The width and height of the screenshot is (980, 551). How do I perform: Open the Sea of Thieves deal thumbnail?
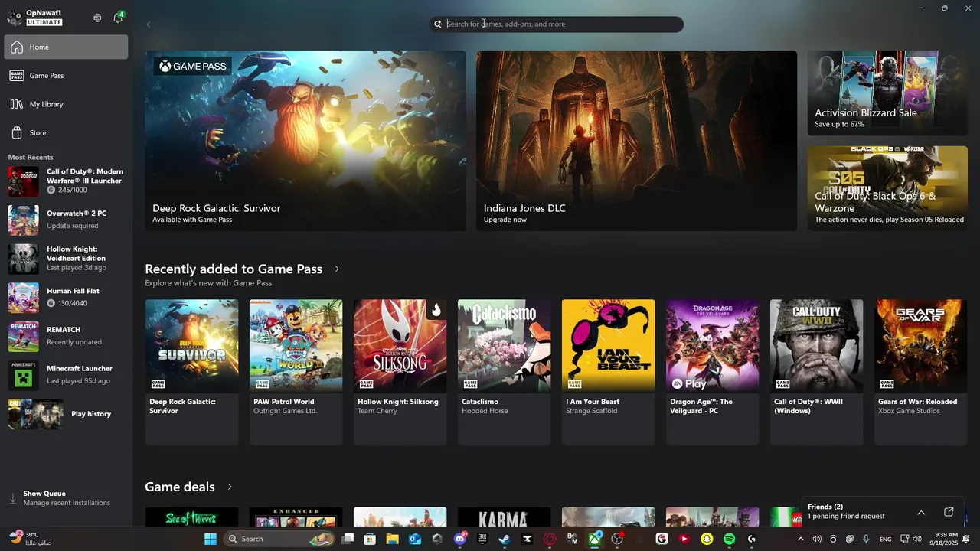coord(191,517)
